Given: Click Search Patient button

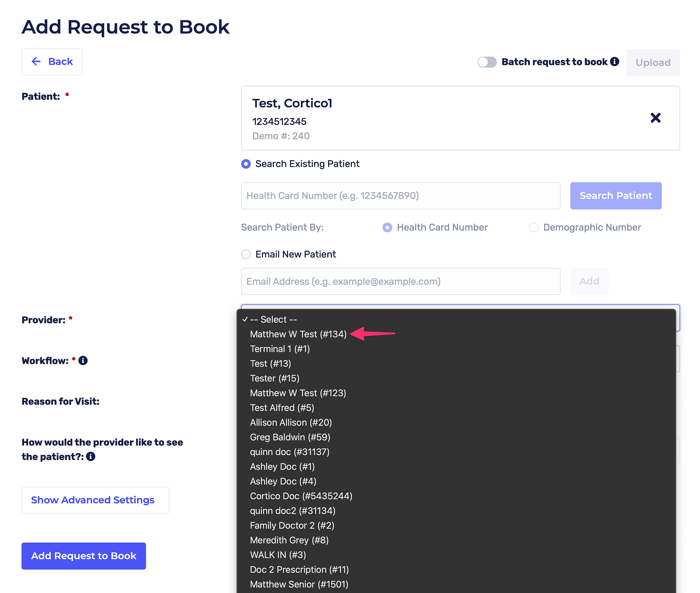Looking at the screenshot, I should point(615,196).
